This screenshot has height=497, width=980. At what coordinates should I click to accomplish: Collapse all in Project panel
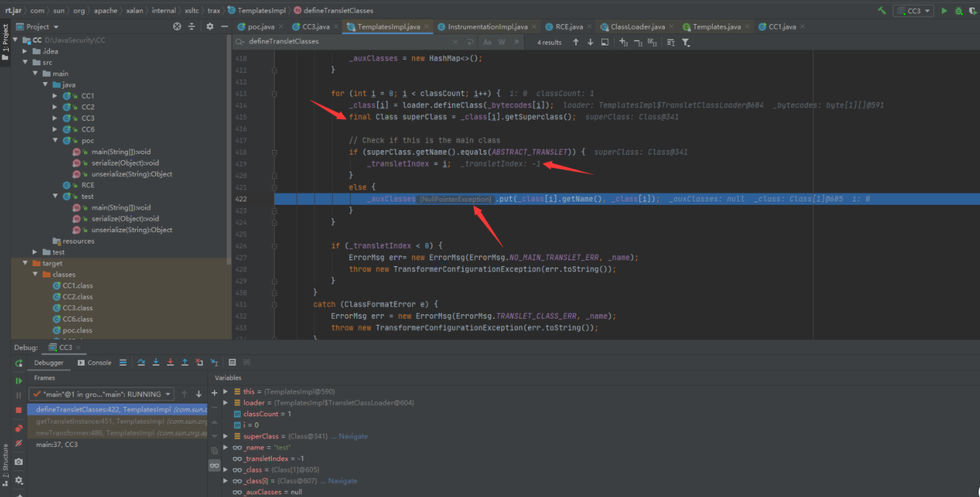(x=192, y=27)
